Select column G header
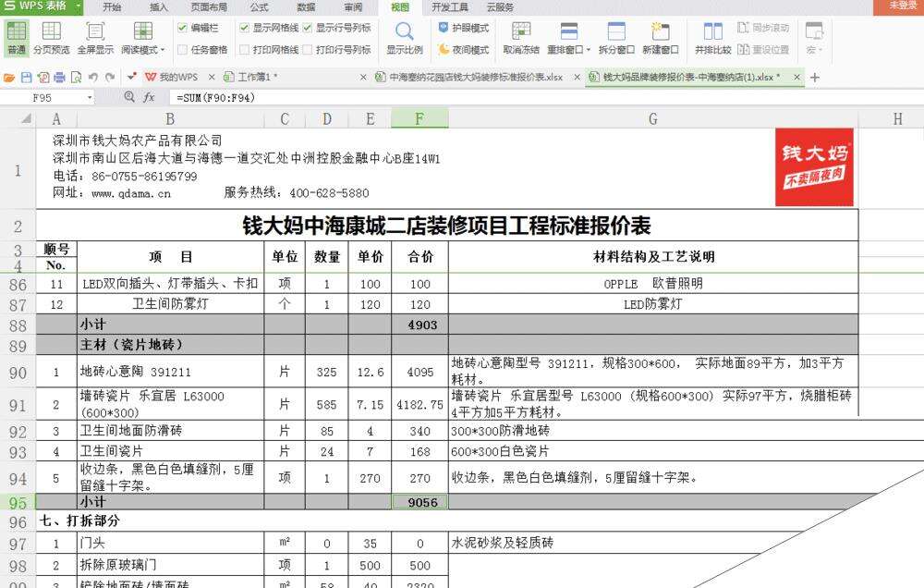The height and width of the screenshot is (588, 924). [653, 118]
